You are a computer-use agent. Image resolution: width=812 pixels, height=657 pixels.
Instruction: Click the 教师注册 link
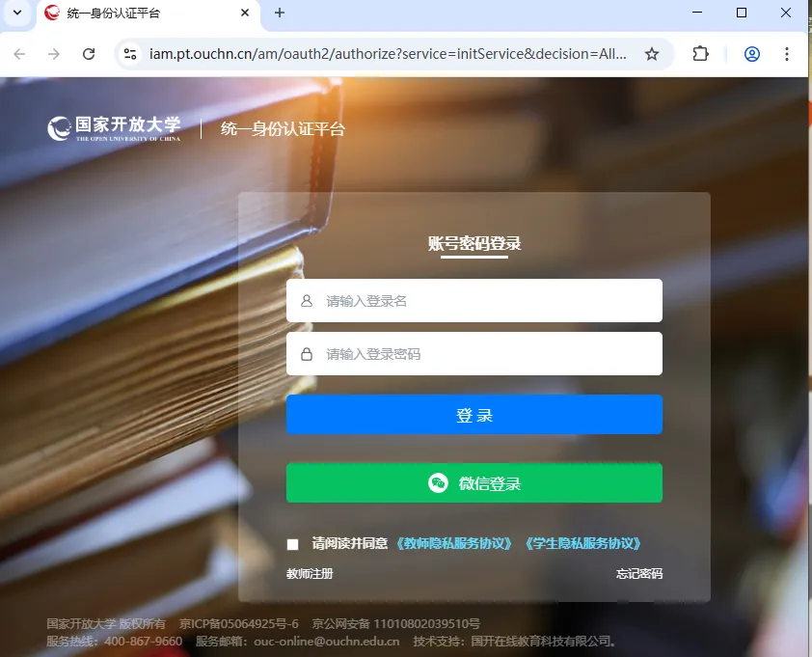pyautogui.click(x=310, y=574)
